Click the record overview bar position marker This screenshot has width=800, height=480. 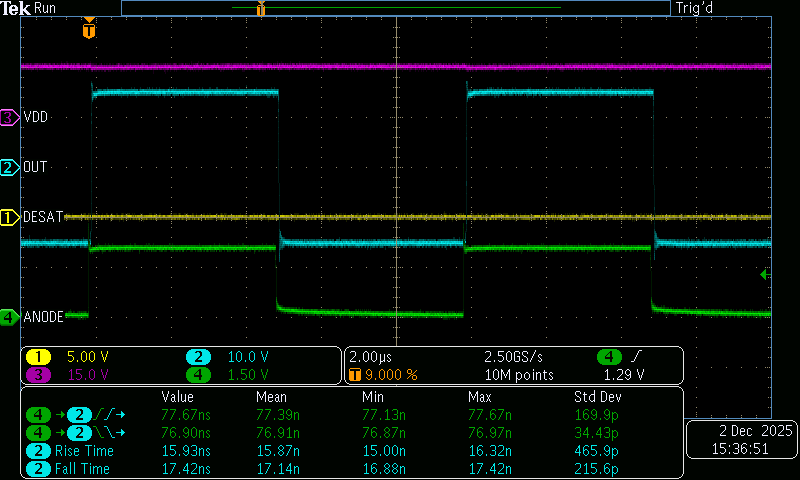click(x=260, y=9)
